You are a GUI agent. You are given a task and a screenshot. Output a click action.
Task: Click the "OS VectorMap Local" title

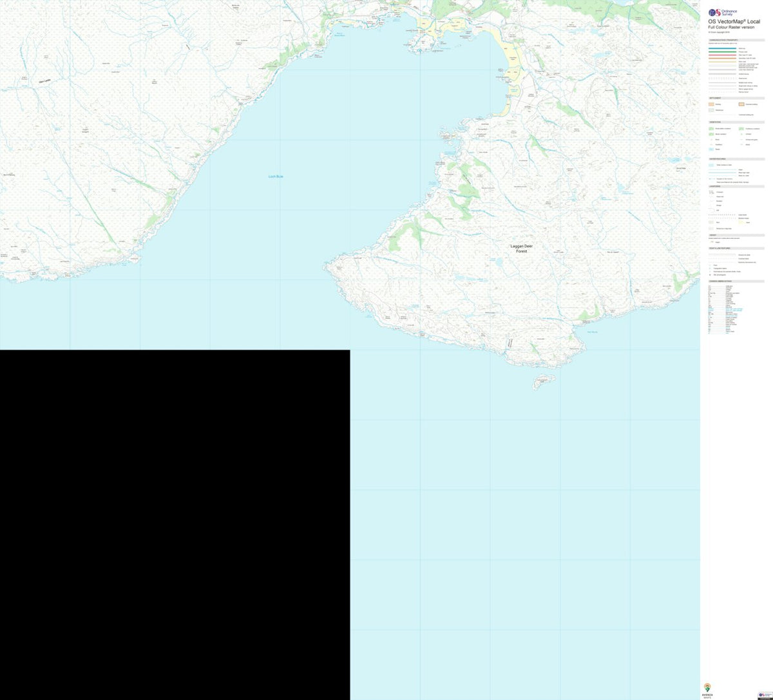[736, 22]
